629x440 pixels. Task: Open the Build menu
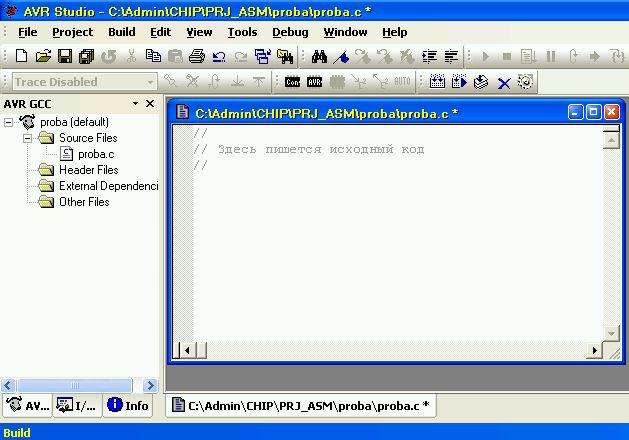(x=122, y=32)
